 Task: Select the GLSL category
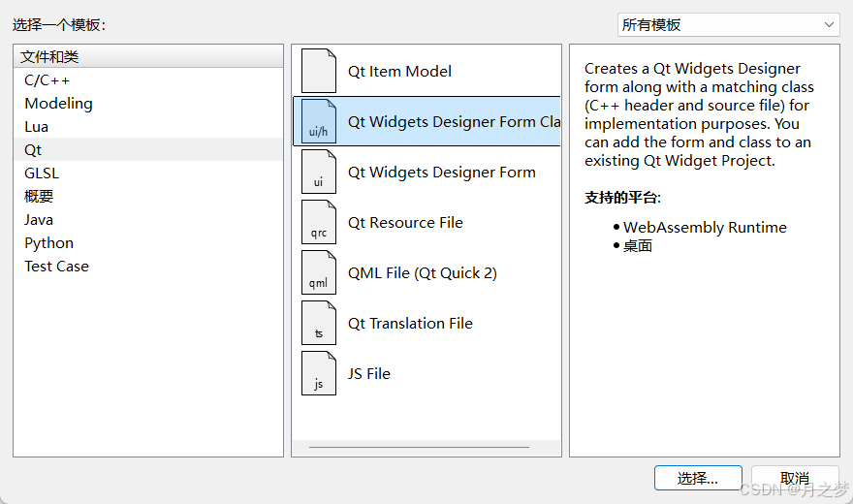coord(148,173)
